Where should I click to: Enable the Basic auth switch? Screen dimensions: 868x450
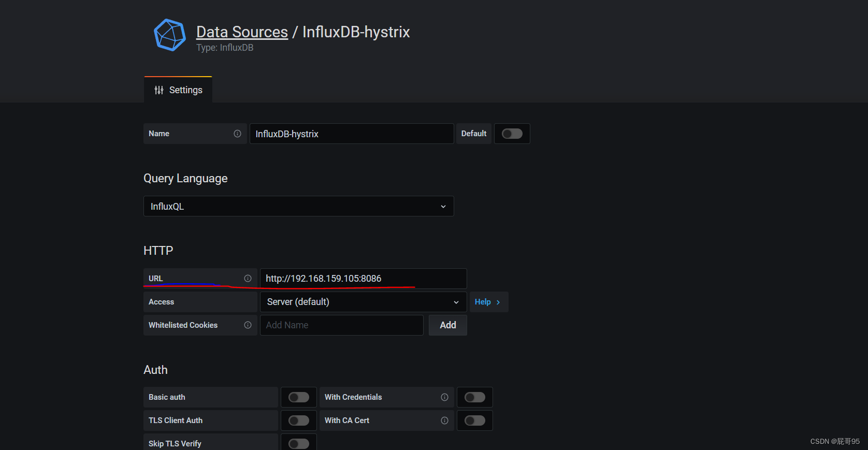299,397
